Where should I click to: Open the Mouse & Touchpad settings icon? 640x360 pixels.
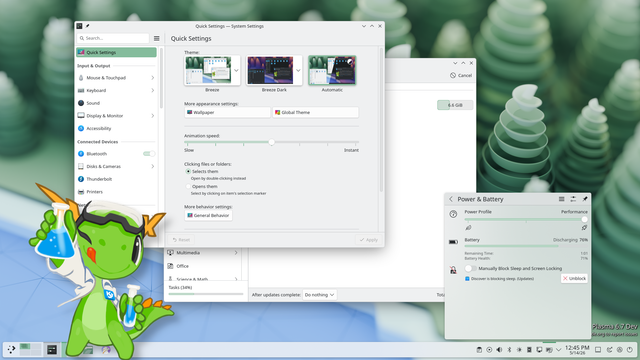pyautogui.click(x=81, y=78)
